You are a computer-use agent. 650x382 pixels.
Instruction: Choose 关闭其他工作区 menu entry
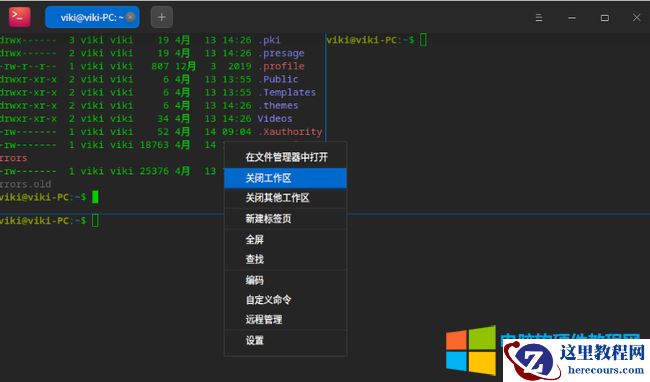coord(286,198)
